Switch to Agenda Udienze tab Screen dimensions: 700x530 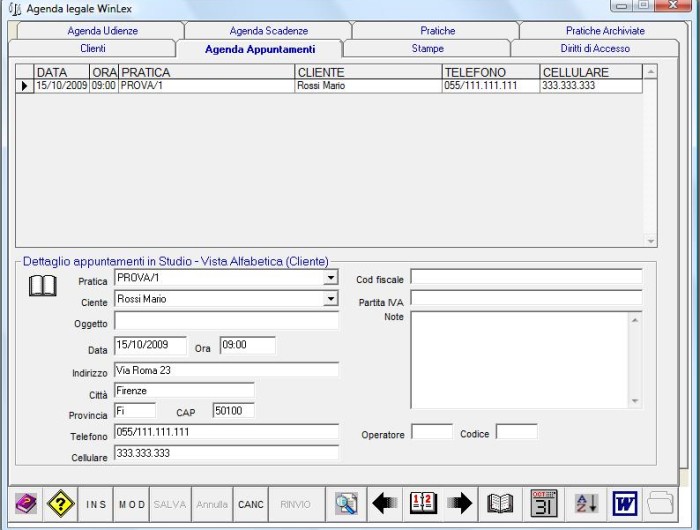coord(102,31)
